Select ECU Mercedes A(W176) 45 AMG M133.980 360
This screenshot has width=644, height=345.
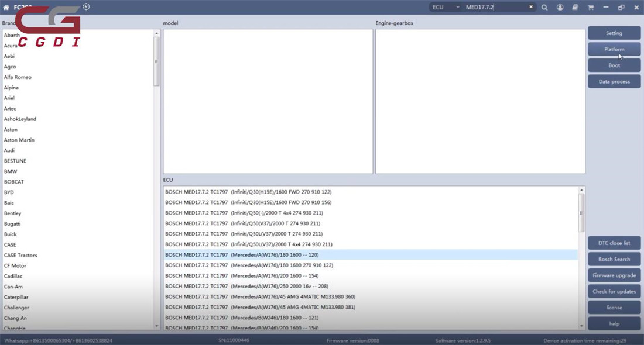point(371,296)
